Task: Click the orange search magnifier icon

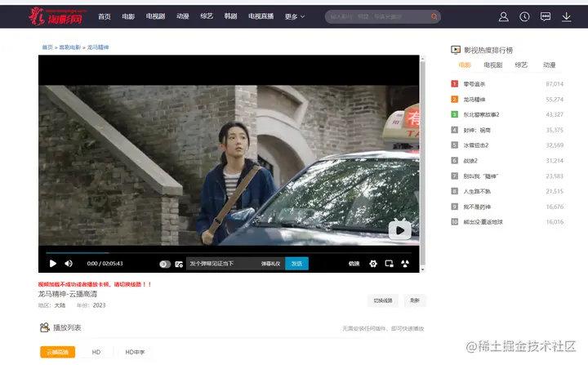Action: click(434, 16)
